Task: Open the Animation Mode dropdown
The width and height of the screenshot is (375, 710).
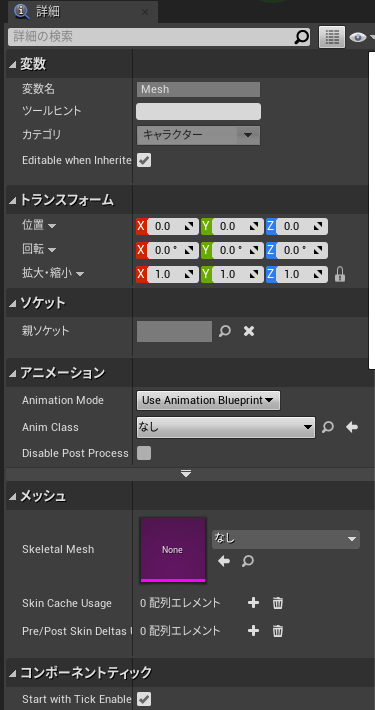Action: coord(208,400)
